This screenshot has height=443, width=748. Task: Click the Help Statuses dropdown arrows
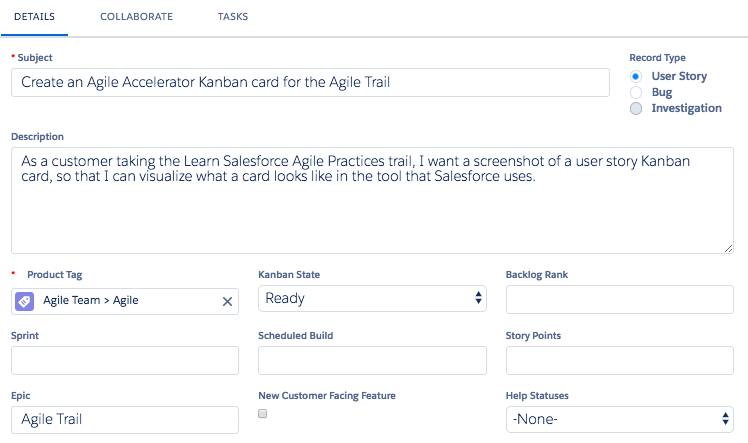pyautogui.click(x=725, y=419)
